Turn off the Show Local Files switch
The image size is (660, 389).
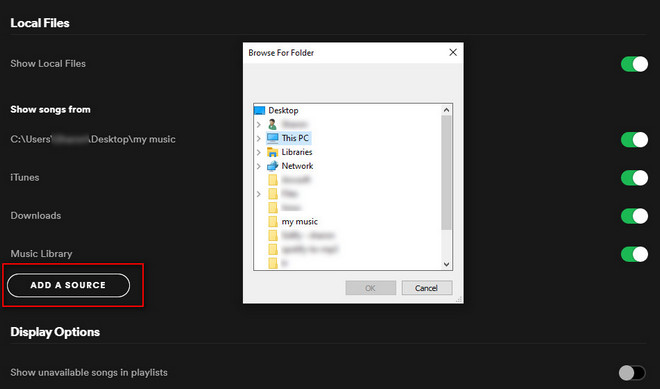tap(634, 64)
